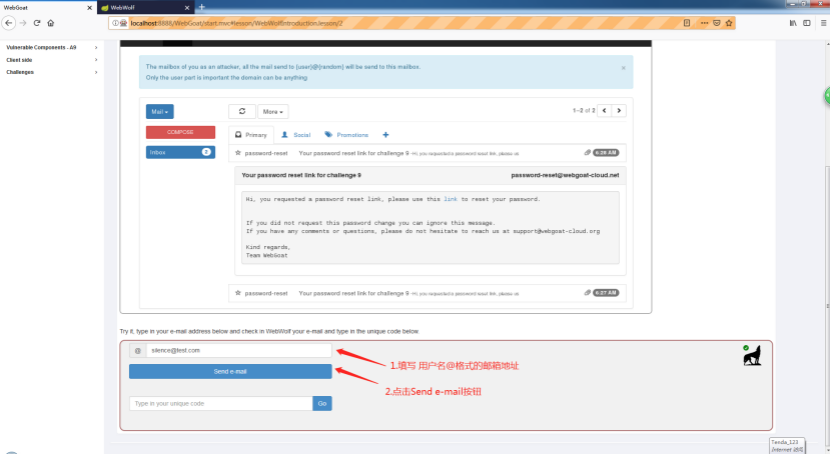Select the Social mail tab
Image resolution: width=832 pixels, height=456 pixels.
pos(296,135)
